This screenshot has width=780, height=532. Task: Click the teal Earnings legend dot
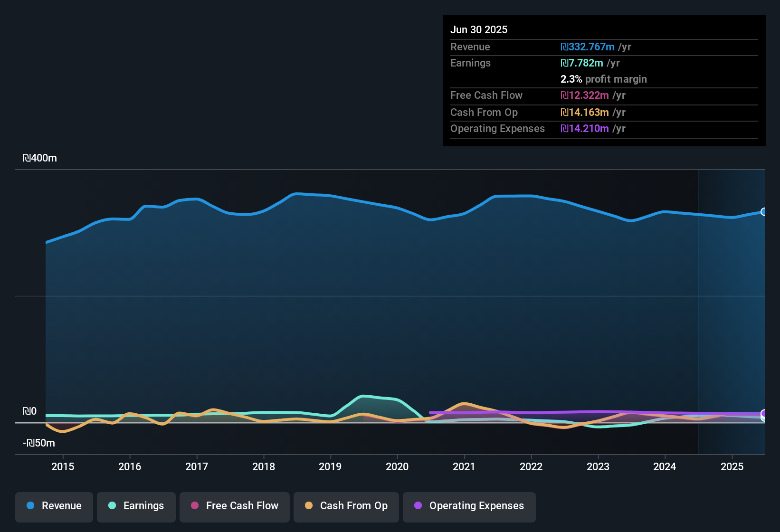112,506
